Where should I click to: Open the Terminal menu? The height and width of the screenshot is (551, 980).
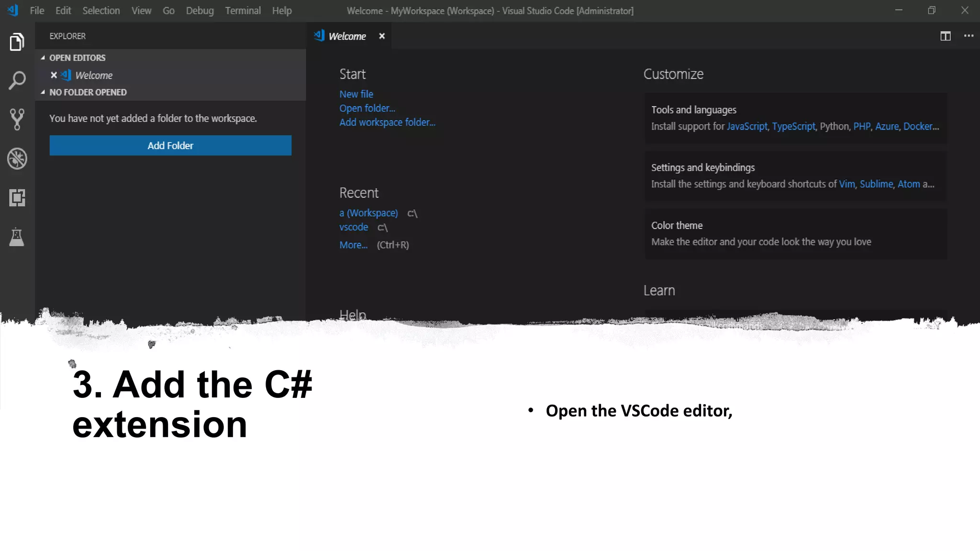pyautogui.click(x=243, y=11)
